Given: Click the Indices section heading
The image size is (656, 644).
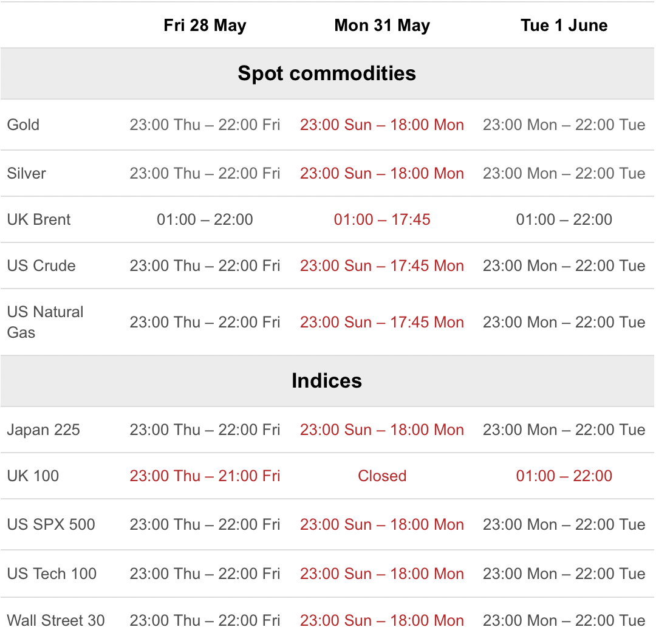Looking at the screenshot, I should tap(327, 381).
